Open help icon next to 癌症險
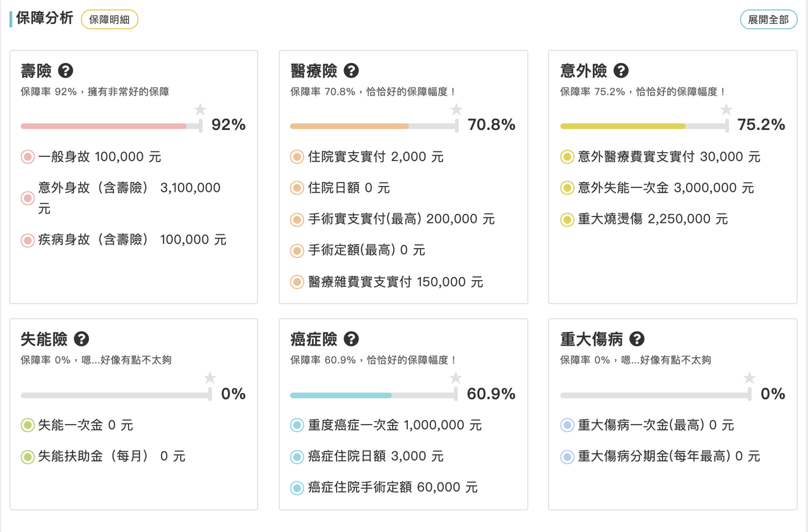The image size is (808, 532). (352, 339)
